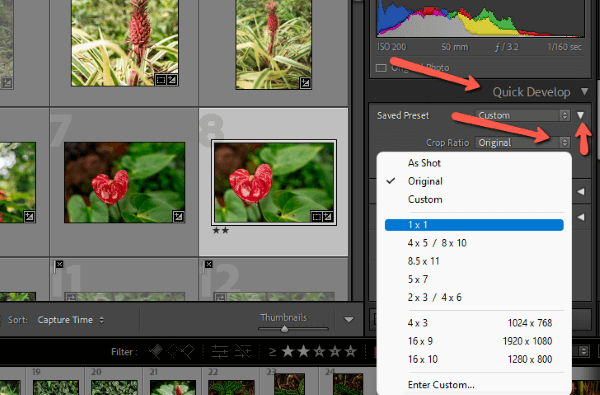Click 1/160 sec shutter speed text
The image size is (600, 395).
click(564, 47)
